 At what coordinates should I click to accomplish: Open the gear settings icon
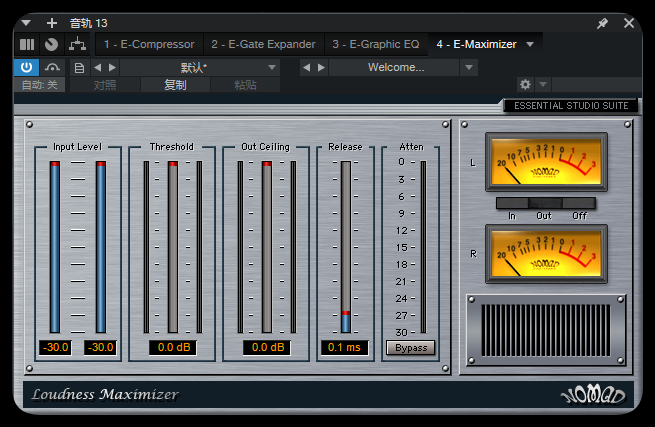coord(525,85)
